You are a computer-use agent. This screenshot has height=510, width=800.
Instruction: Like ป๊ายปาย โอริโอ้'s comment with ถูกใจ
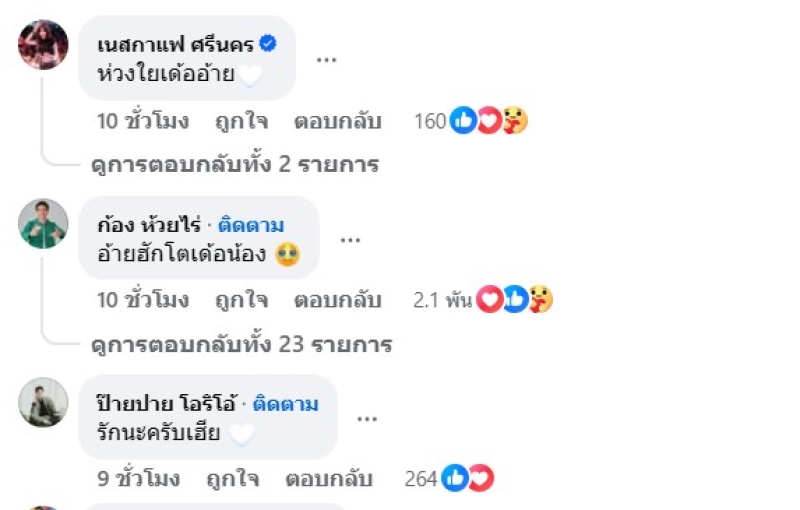233,479
